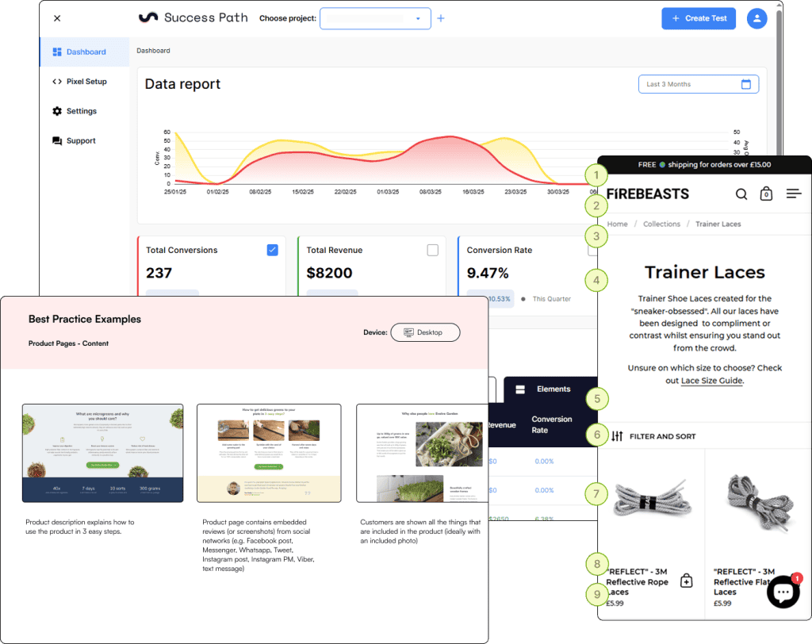Open the 3 easy steps example thumbnail
Screen dimensions: 812x644
click(x=269, y=453)
